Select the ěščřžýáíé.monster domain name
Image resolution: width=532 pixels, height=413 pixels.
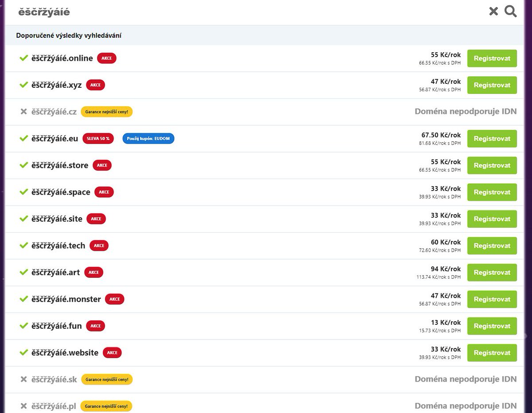66,299
